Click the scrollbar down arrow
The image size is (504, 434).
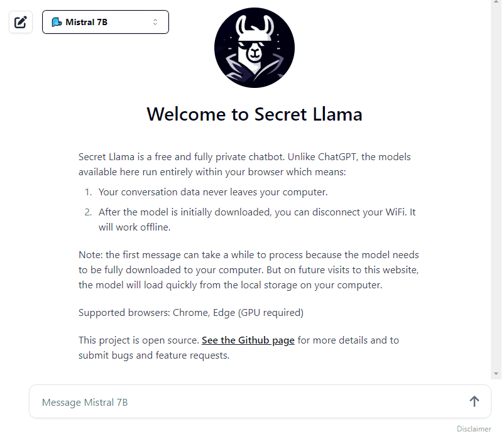tap(496, 373)
